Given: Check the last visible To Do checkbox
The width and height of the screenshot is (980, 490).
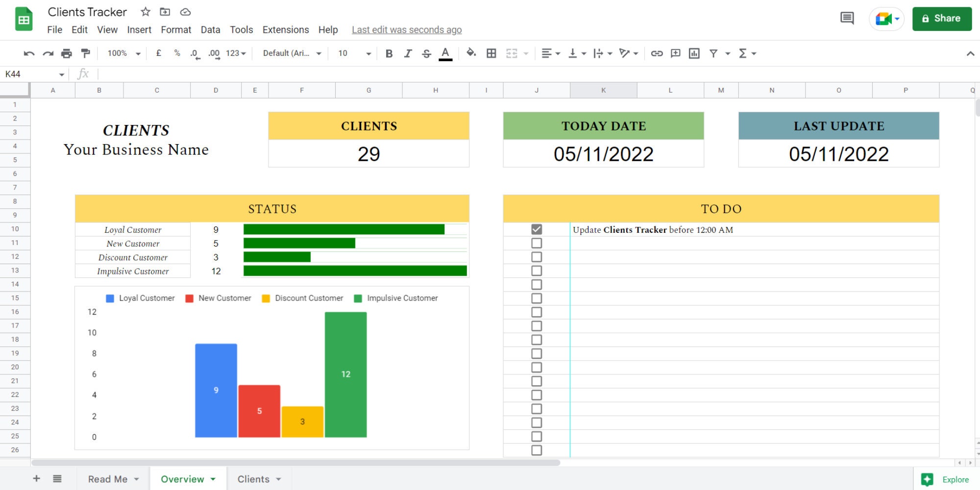Looking at the screenshot, I should pos(537,449).
